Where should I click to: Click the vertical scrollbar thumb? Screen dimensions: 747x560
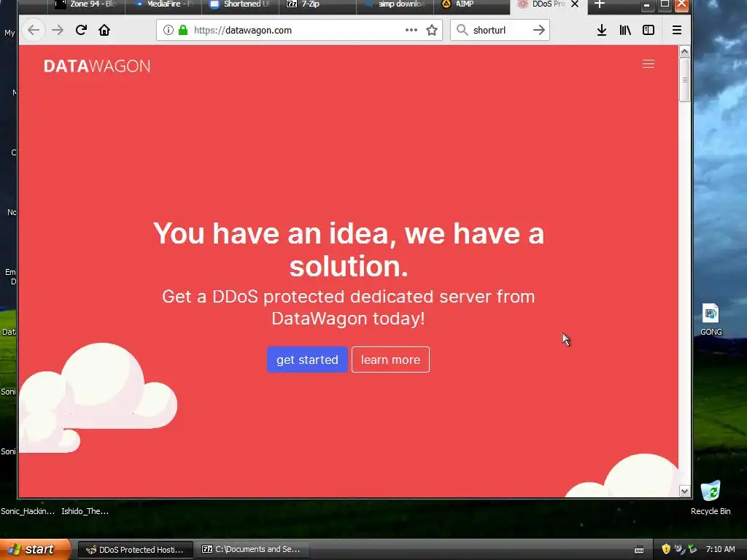(684, 79)
